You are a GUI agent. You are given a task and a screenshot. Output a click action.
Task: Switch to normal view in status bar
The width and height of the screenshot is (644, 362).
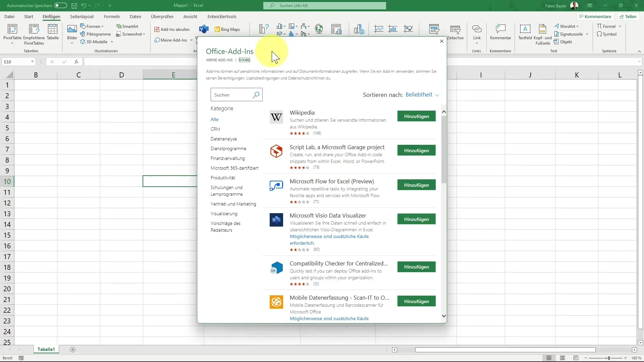pos(549,358)
